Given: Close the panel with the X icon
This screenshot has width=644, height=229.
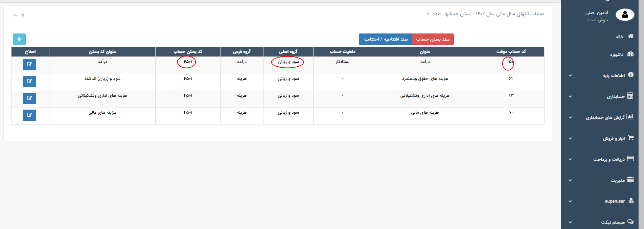Looking at the screenshot, I should coord(23,15).
